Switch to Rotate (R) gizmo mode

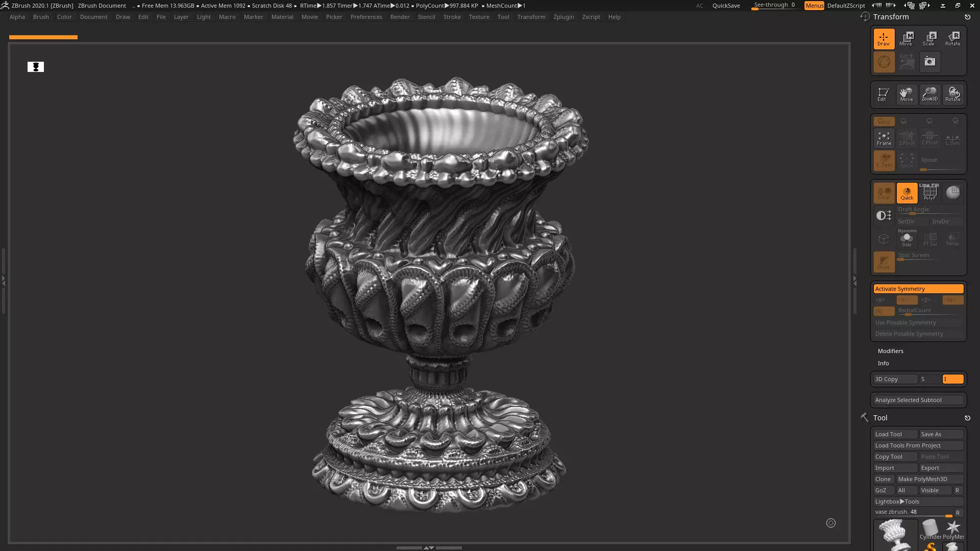pos(953,39)
